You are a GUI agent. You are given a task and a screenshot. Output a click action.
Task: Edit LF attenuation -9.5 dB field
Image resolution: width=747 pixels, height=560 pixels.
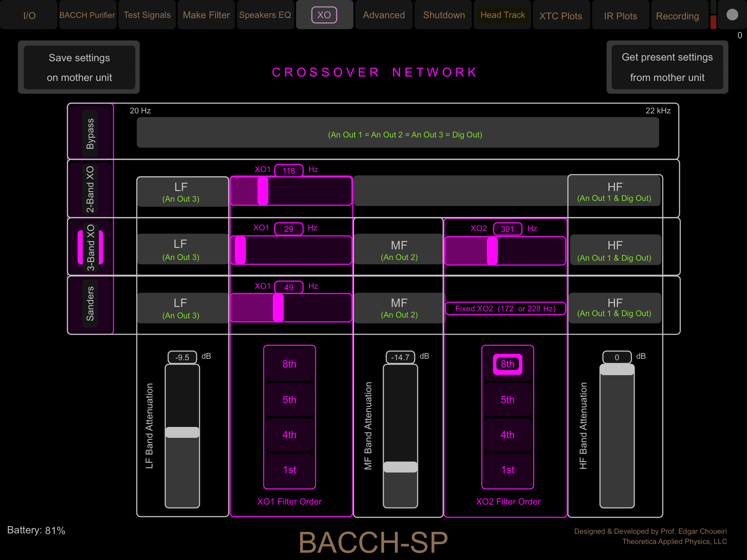point(182,357)
